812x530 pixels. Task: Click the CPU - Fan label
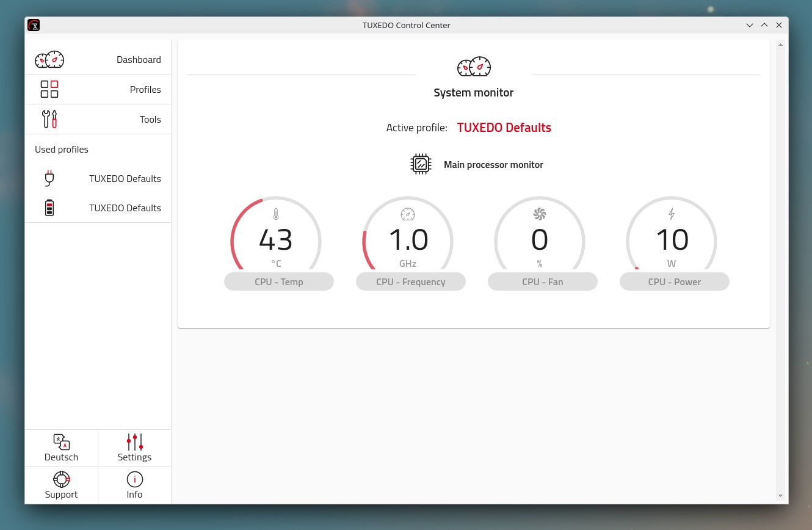(x=543, y=281)
